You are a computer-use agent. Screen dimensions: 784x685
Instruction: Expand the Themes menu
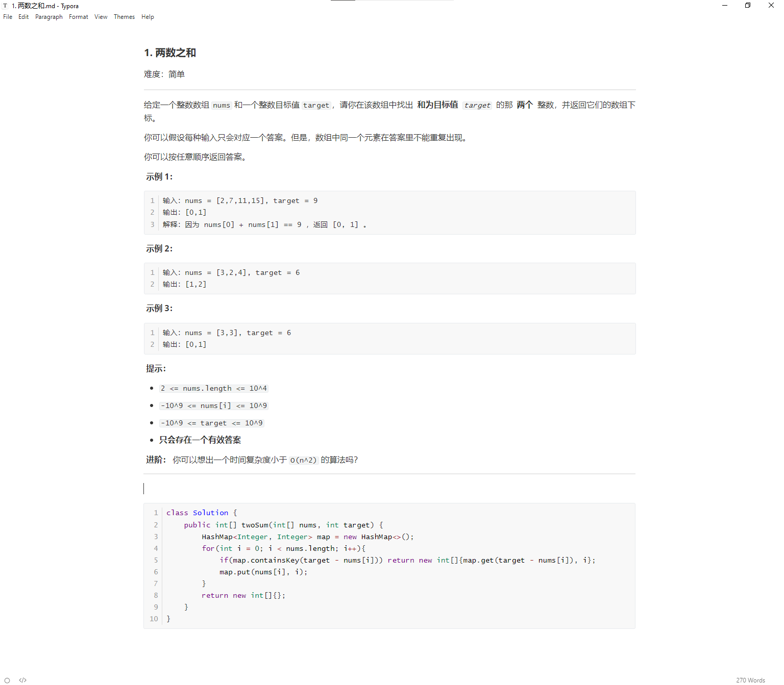click(124, 17)
